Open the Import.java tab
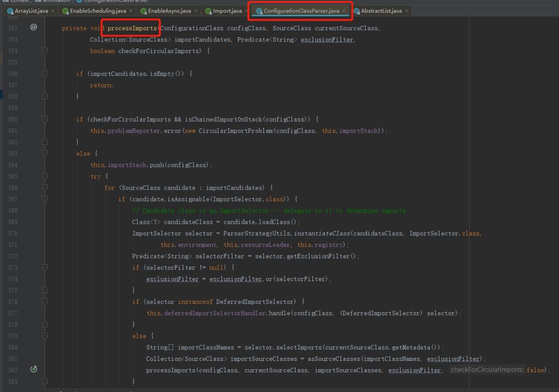The height and width of the screenshot is (392, 559). click(227, 11)
